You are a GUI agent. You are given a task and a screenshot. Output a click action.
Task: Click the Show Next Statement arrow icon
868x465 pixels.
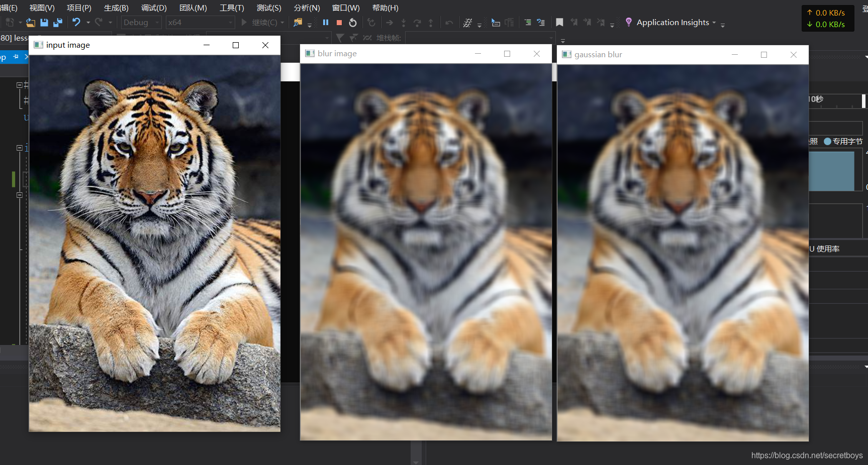(390, 23)
